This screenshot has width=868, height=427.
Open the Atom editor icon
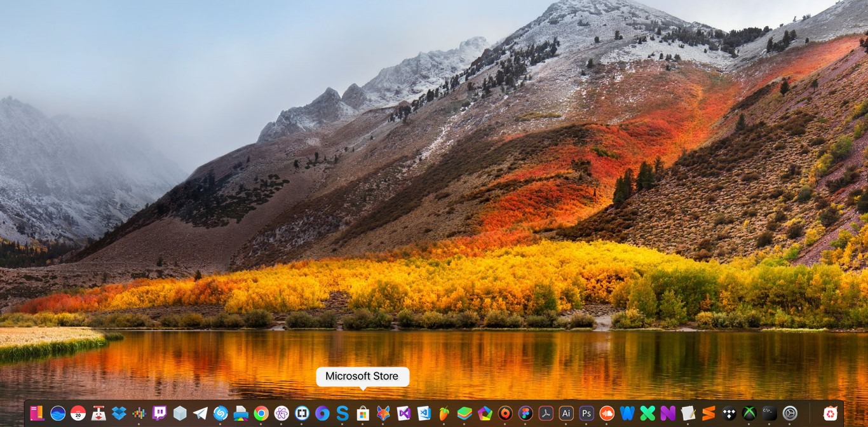pyautogui.click(x=281, y=413)
